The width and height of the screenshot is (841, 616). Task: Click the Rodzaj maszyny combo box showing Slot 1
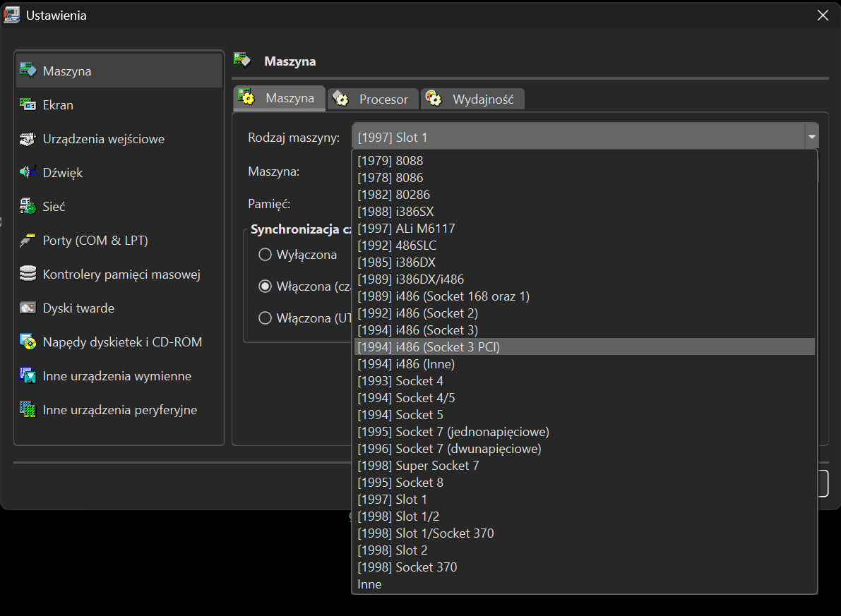(x=585, y=137)
